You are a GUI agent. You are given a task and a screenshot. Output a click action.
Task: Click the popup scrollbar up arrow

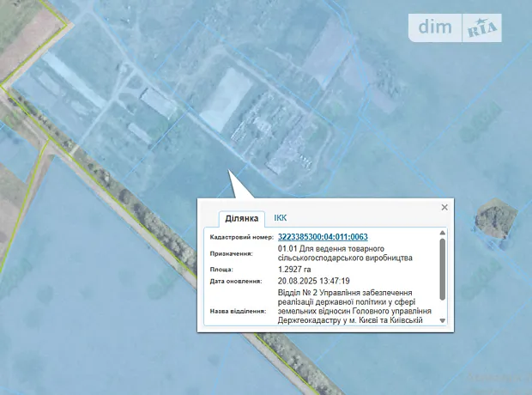[x=443, y=234]
